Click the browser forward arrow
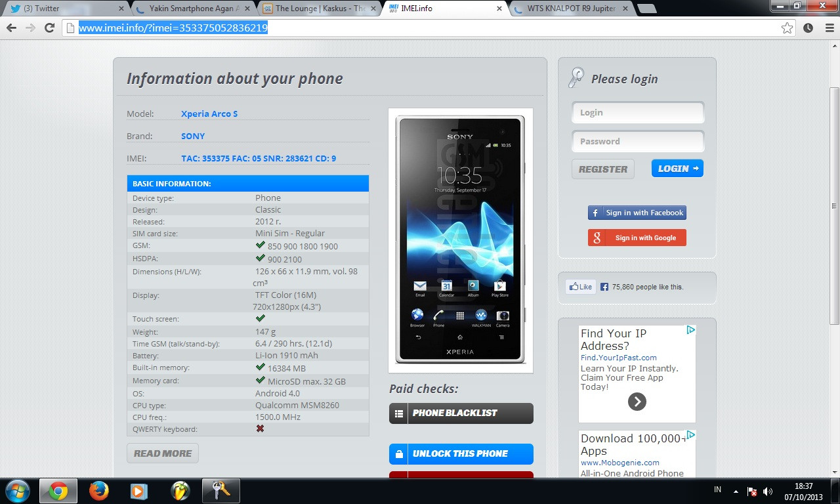This screenshot has width=840, height=504. (30, 28)
